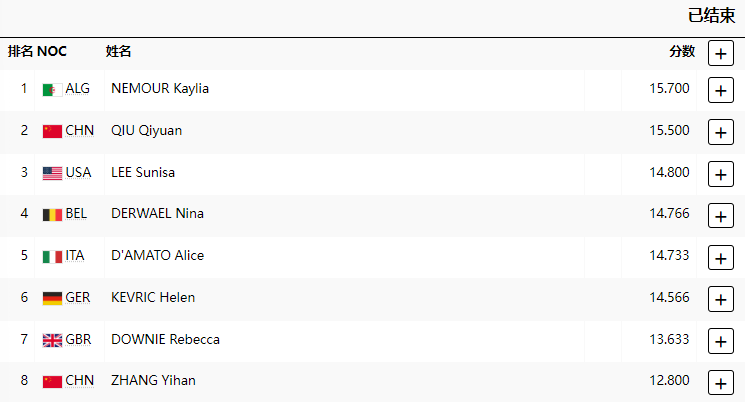Click the 排名 rank column header
The image size is (745, 402).
click(20, 51)
